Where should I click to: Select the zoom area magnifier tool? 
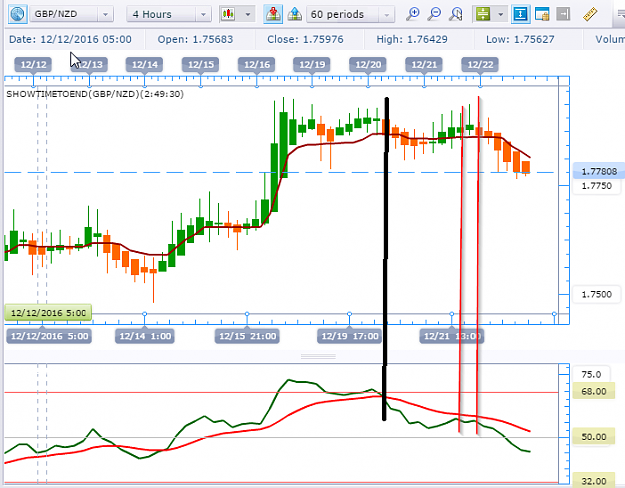456,14
